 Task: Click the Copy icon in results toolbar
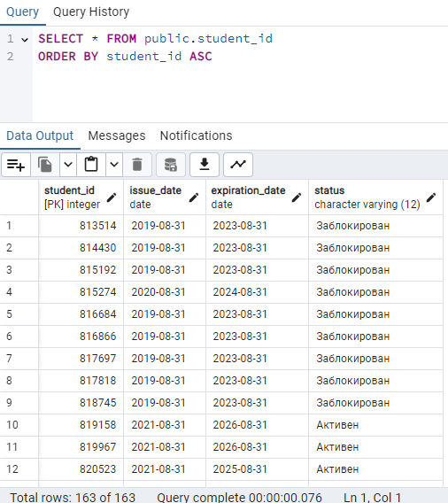[x=45, y=165]
